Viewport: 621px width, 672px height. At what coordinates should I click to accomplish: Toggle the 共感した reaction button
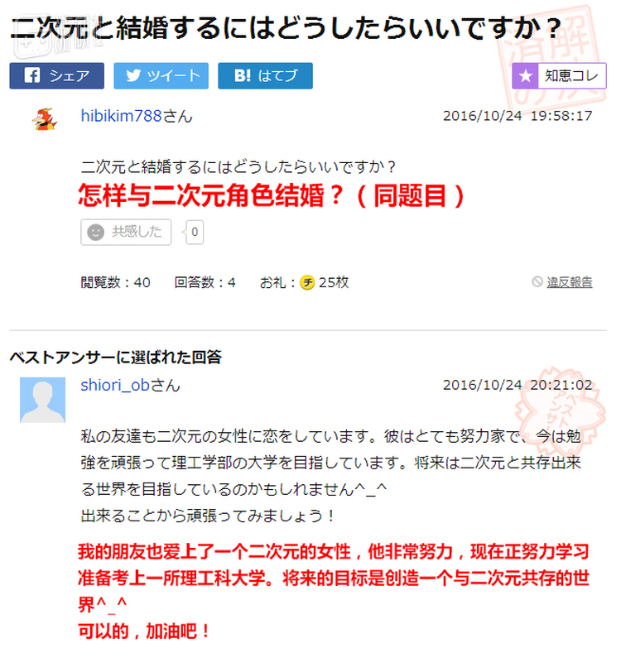[x=126, y=233]
